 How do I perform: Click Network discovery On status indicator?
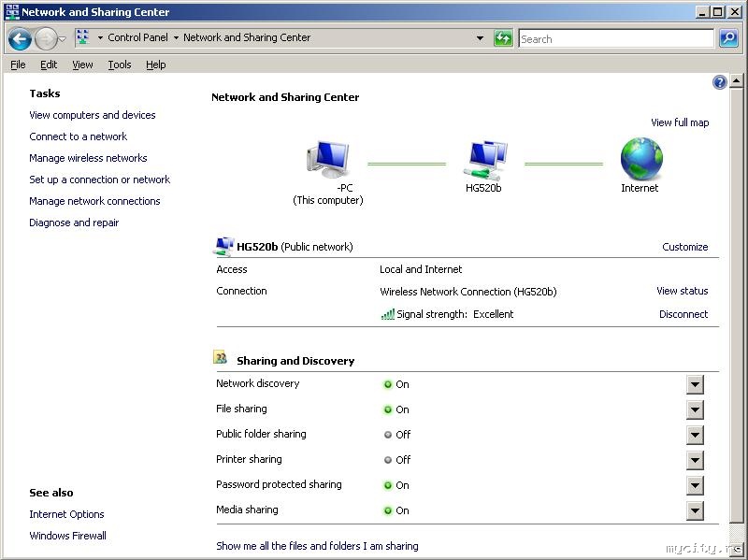click(x=387, y=384)
